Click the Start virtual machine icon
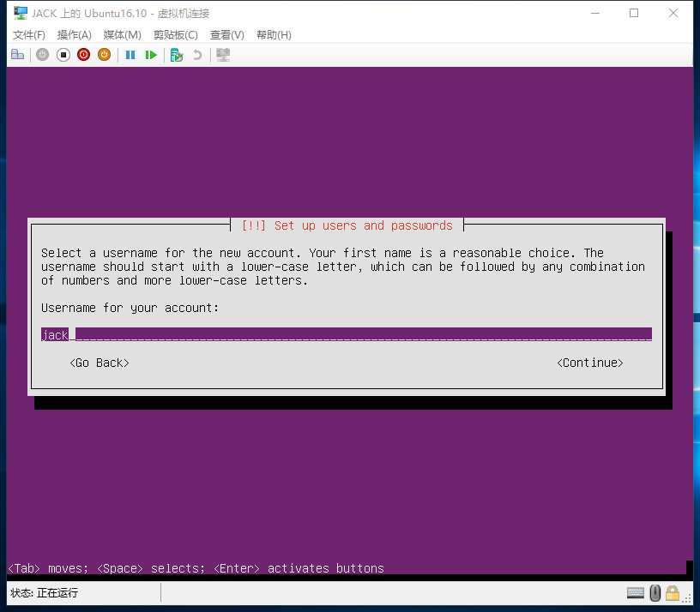This screenshot has width=700, height=612. click(42, 55)
